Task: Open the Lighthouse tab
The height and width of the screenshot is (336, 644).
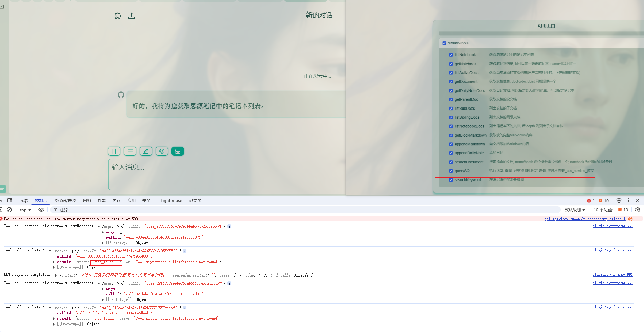Action: click(x=171, y=201)
